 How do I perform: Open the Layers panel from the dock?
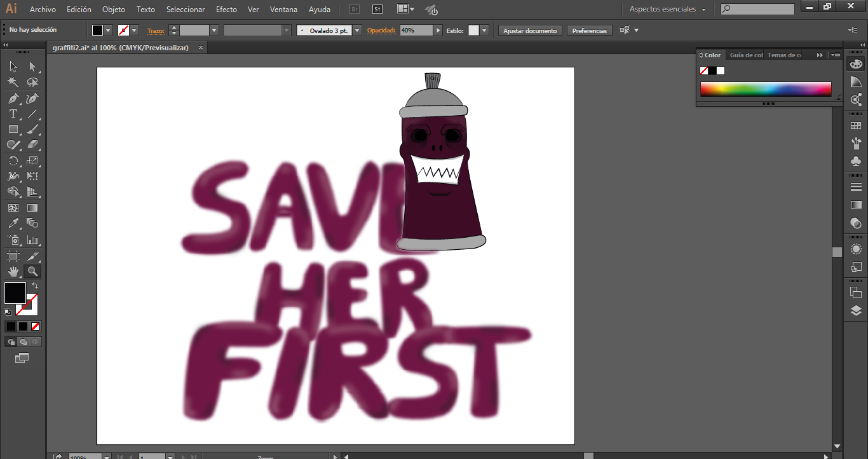(x=856, y=311)
